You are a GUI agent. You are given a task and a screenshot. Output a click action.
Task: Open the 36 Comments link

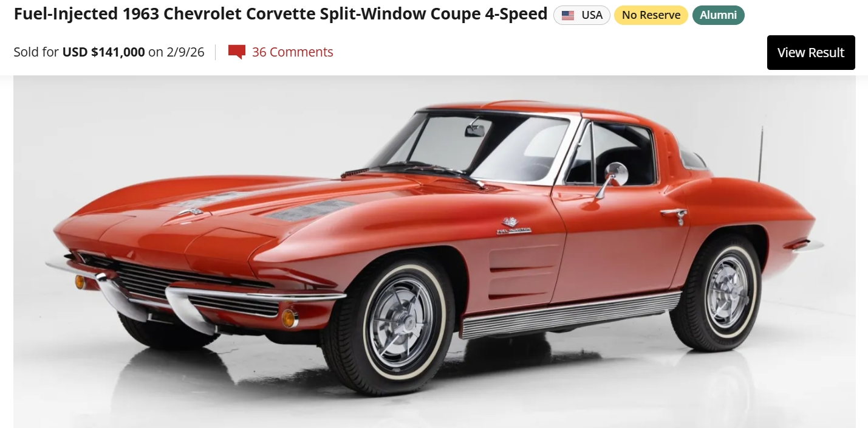click(292, 52)
